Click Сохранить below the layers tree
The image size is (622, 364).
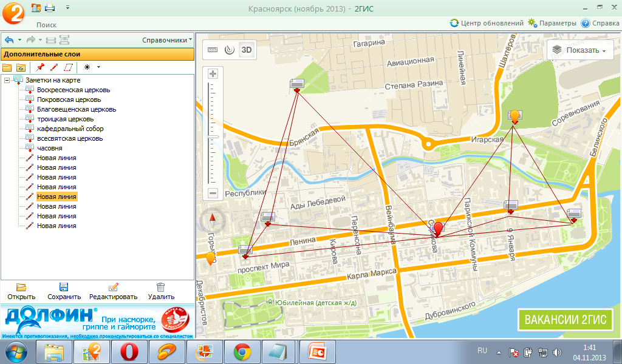(64, 292)
